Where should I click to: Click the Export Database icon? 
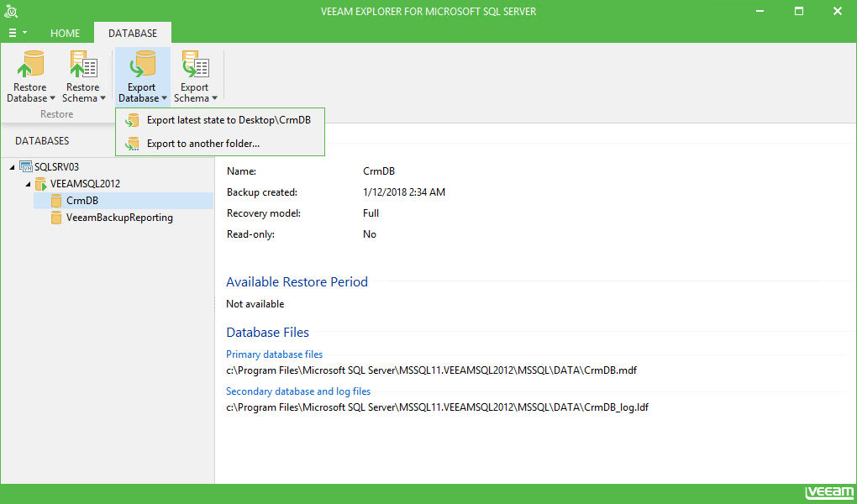(142, 65)
